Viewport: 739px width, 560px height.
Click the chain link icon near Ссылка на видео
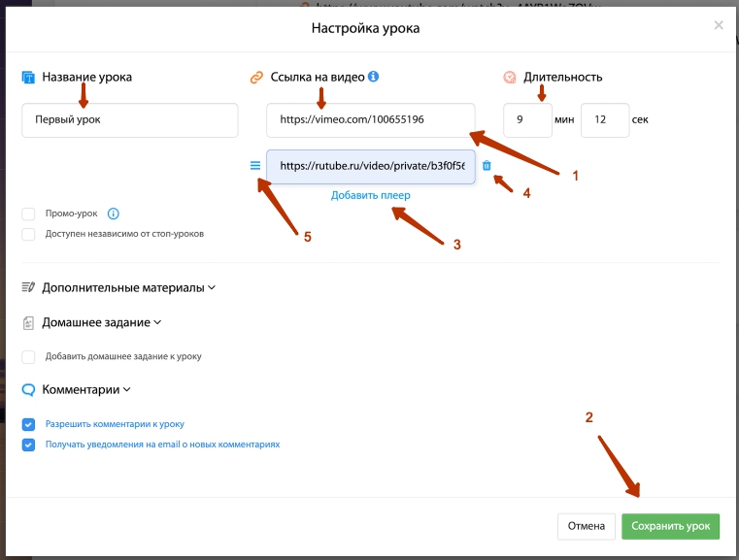coord(256,78)
